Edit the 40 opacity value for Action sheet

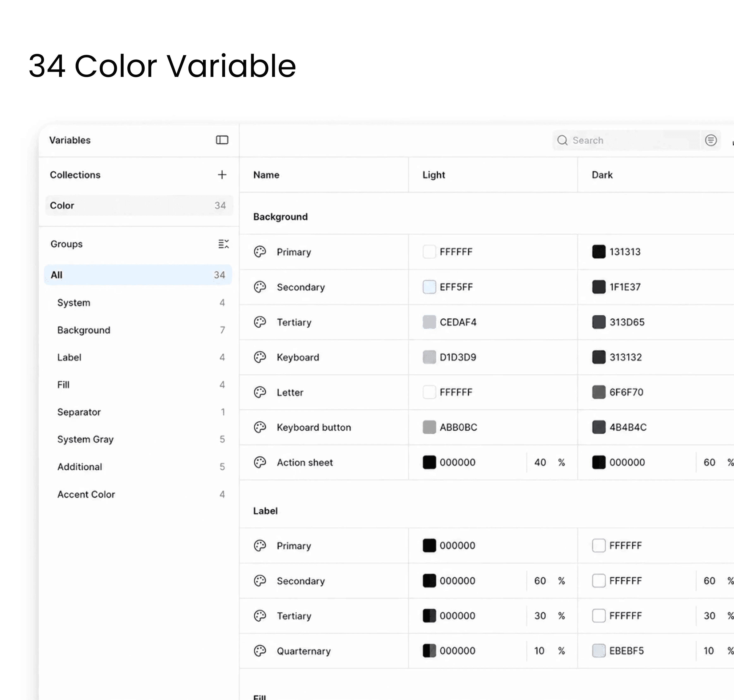coord(540,462)
